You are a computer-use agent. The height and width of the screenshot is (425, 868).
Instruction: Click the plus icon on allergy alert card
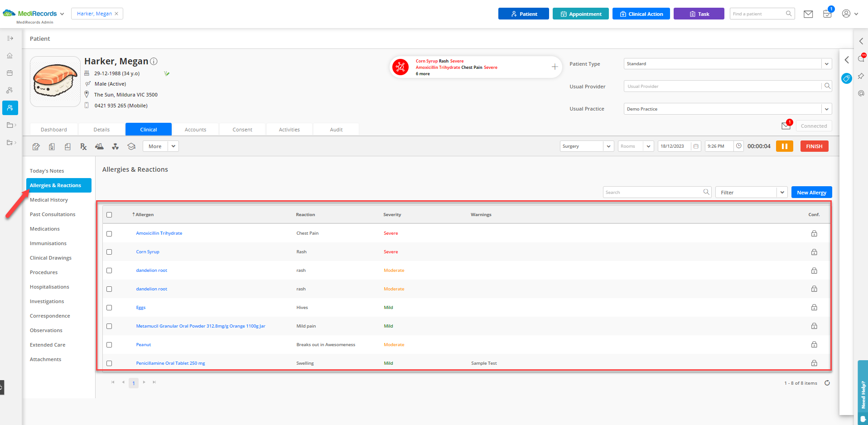555,67
